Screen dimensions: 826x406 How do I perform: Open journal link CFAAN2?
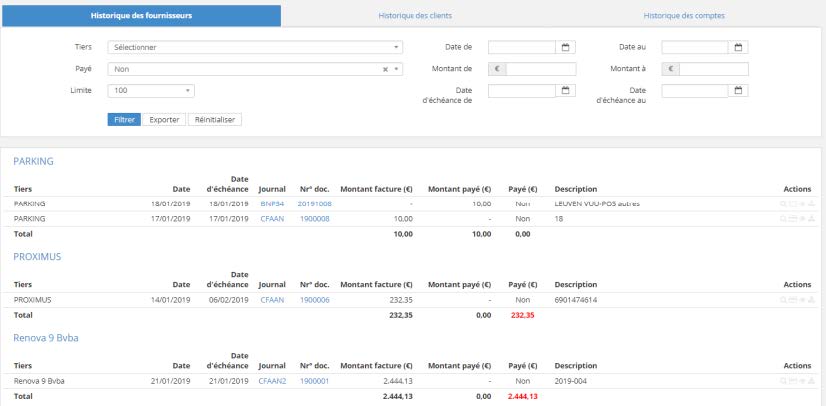(x=272, y=381)
